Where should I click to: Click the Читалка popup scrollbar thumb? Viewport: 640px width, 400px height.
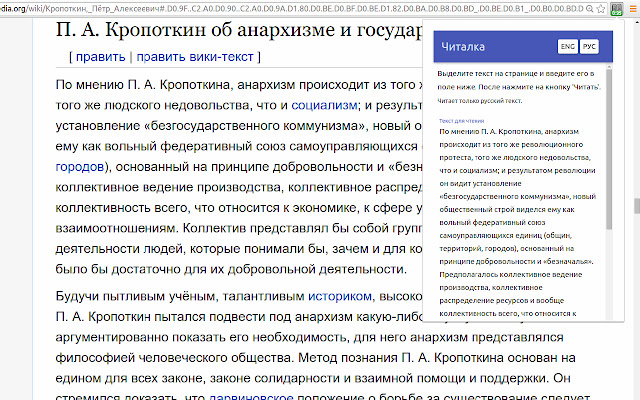click(x=609, y=149)
